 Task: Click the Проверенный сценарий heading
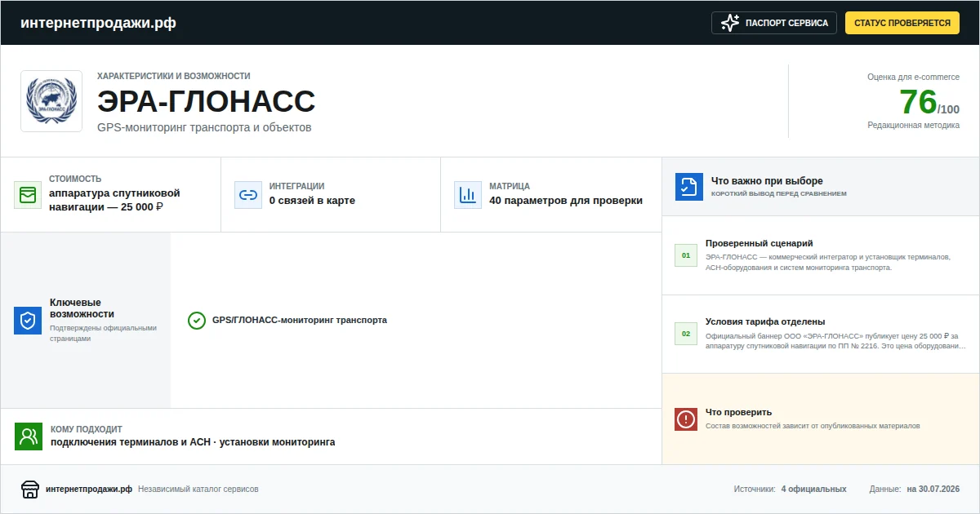click(759, 243)
